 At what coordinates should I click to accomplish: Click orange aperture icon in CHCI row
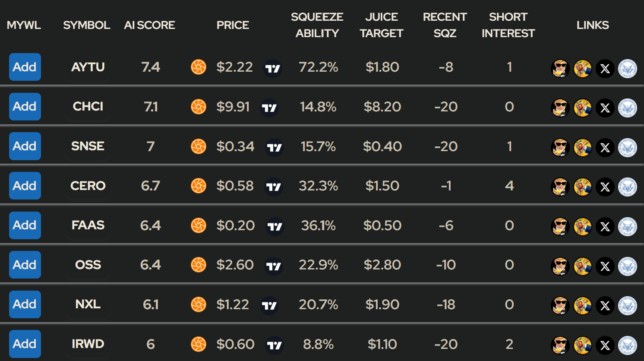pos(199,107)
